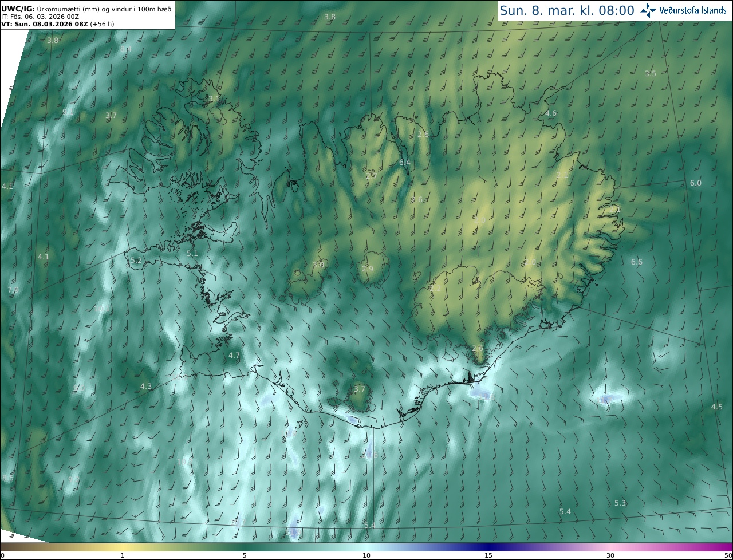733x560 pixels.
Task: Click the map value 5.2
Action: coord(136,260)
